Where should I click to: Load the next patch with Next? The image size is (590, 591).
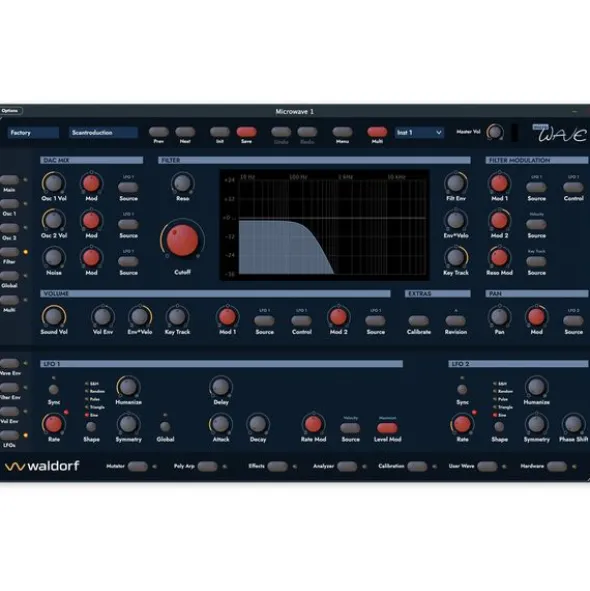185,132
